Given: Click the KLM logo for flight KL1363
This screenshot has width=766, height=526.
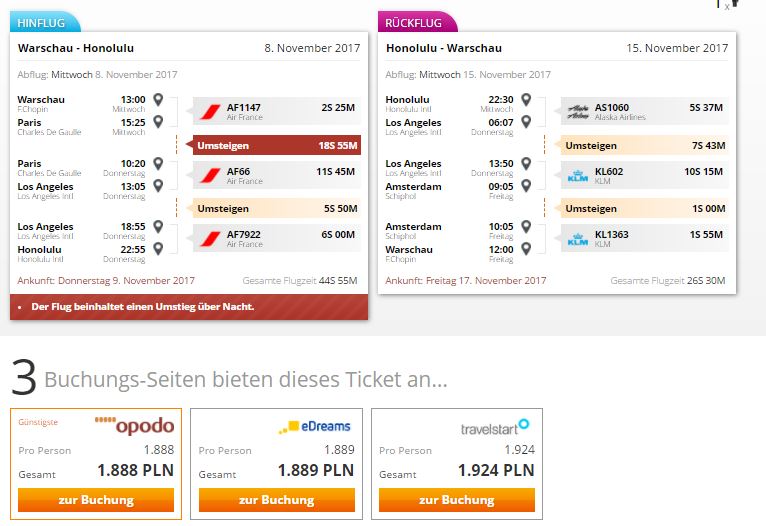Looking at the screenshot, I should coord(577,239).
